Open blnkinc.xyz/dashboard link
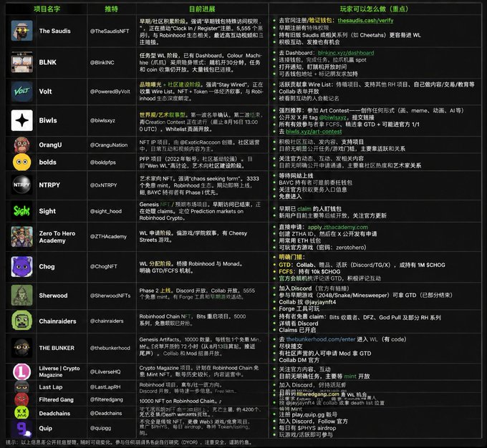487x448 pixels. (x=346, y=53)
